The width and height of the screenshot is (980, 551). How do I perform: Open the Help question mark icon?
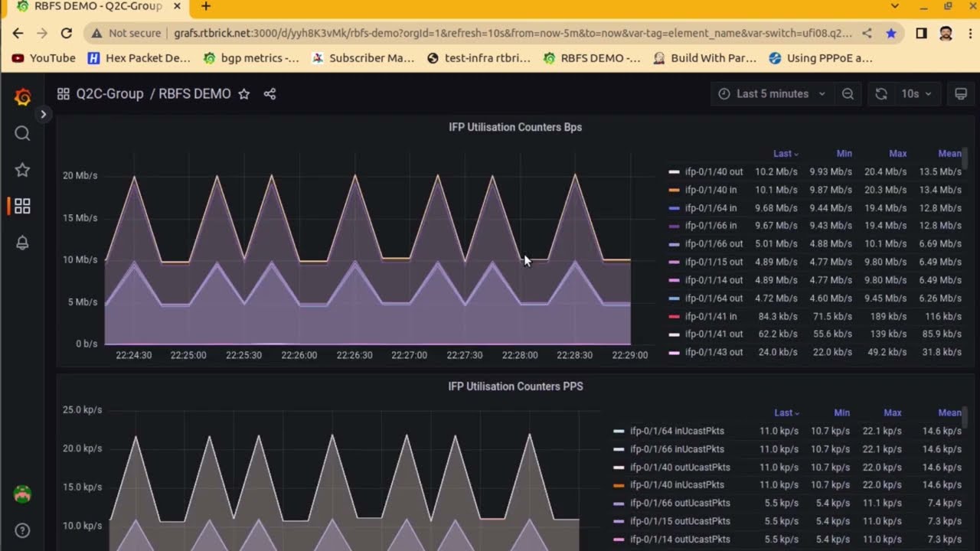(x=22, y=530)
